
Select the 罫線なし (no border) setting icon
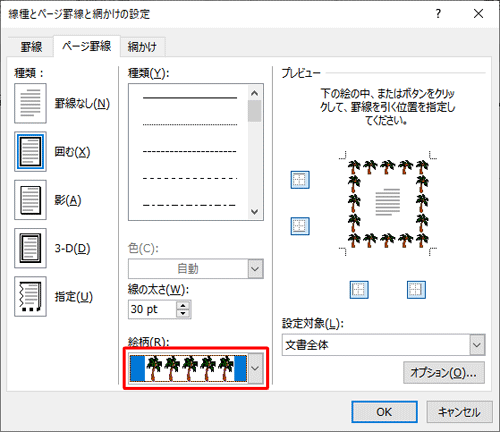[30, 103]
